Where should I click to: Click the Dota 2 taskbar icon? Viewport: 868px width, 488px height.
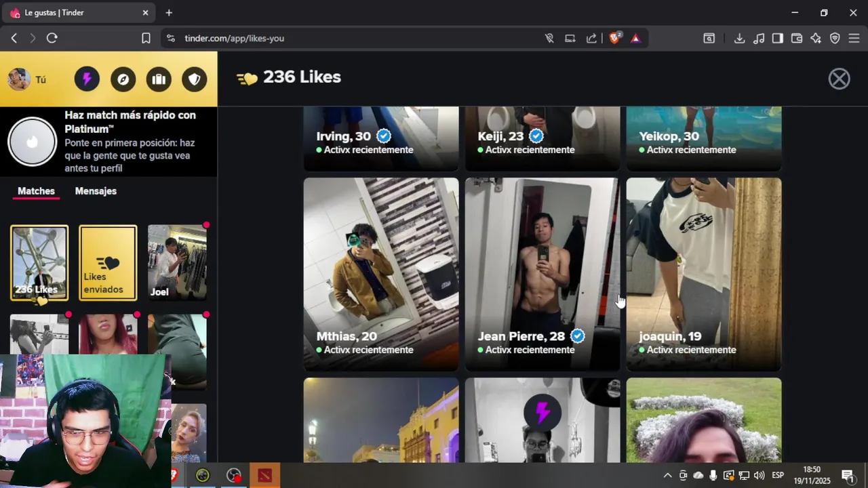[x=264, y=476]
